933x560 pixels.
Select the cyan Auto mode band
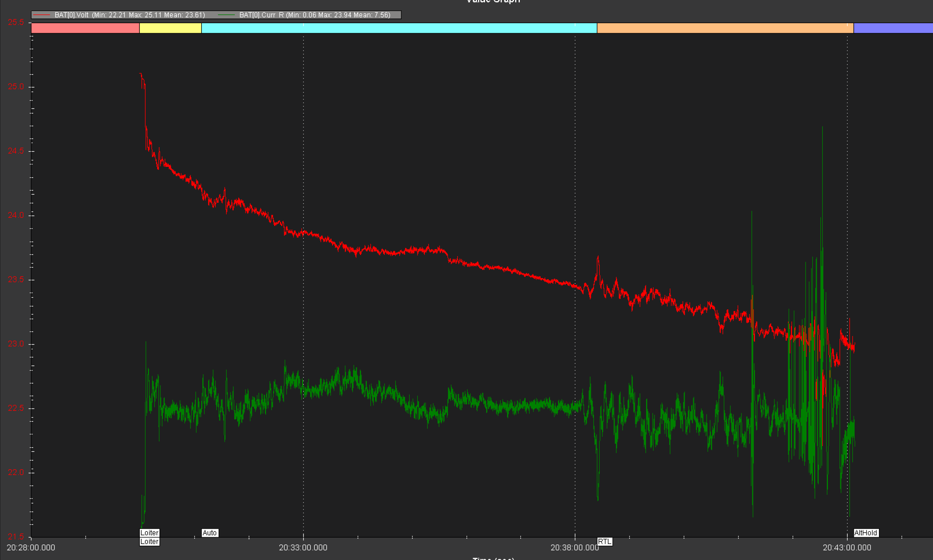coord(399,28)
